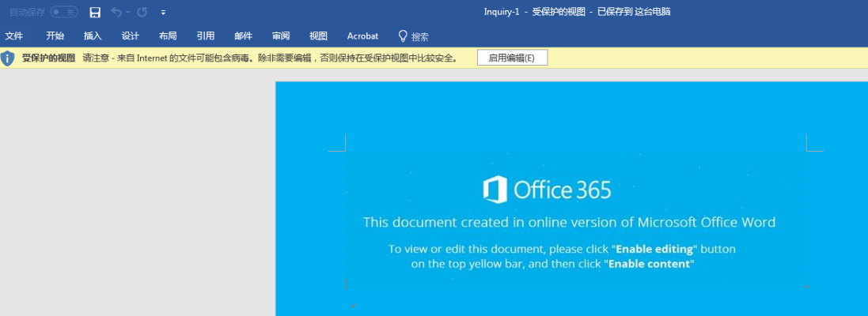Switch to the 审阅 (Review) tab
The width and height of the screenshot is (868, 316).
pos(281,36)
